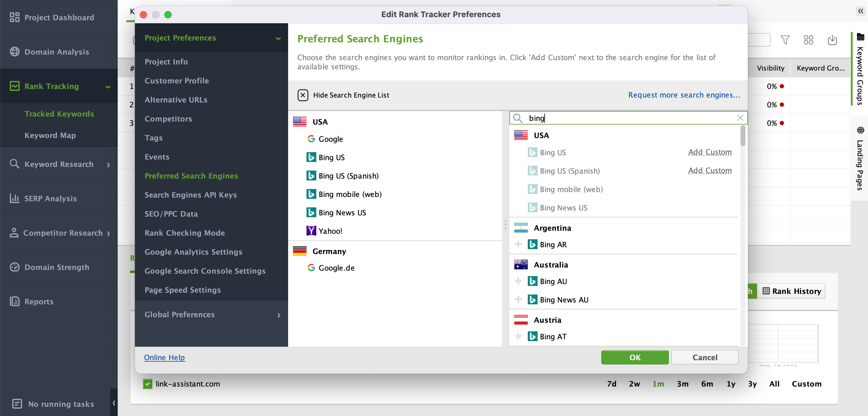Open Project Dashboard icon in sidebar
Image resolution: width=868 pixels, height=416 pixels.
tap(14, 17)
